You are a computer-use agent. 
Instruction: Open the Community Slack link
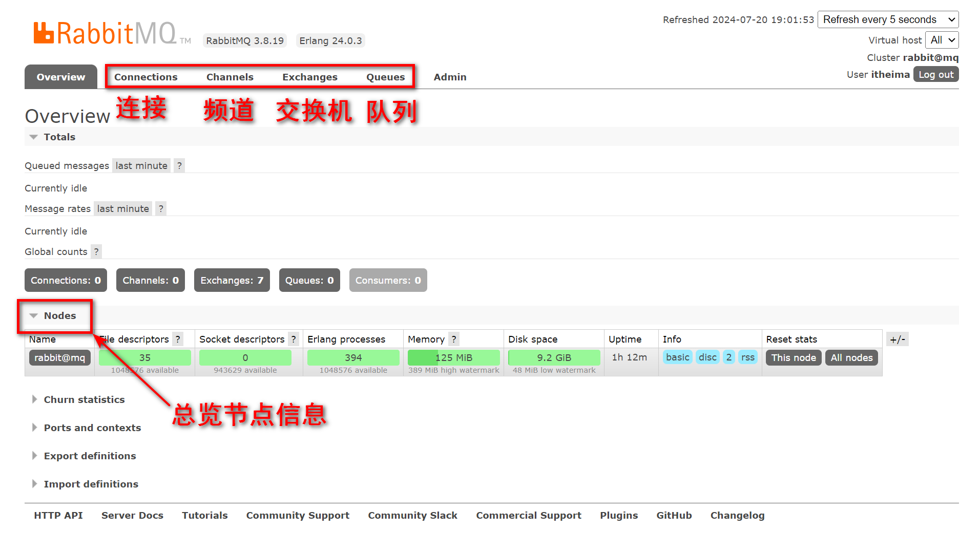tap(413, 516)
